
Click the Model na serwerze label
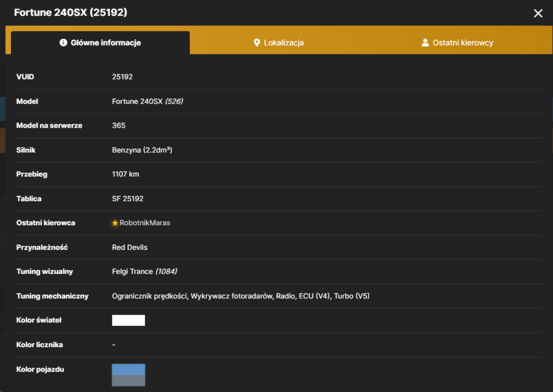49,126
